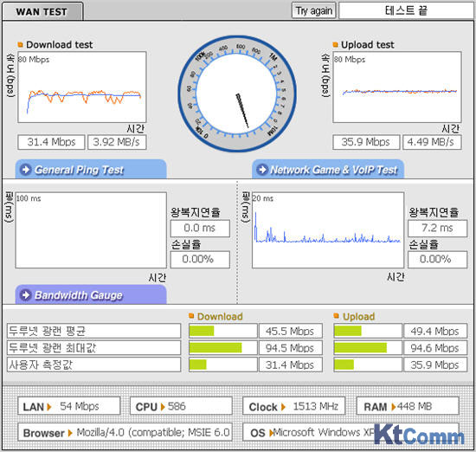Click the 7.2 ms round-trip delay field
Image resolution: width=476 pixels, height=452 pixels.
coord(437,228)
